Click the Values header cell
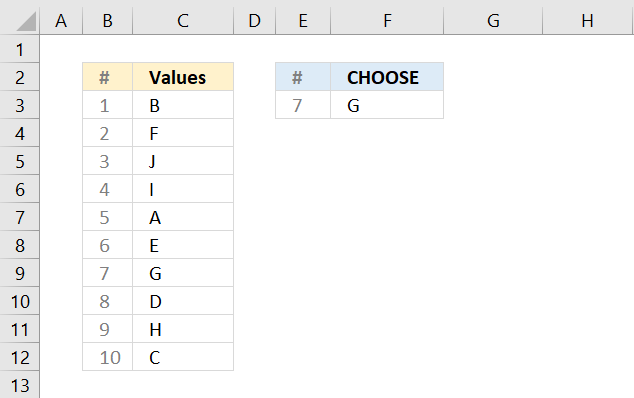 (183, 77)
